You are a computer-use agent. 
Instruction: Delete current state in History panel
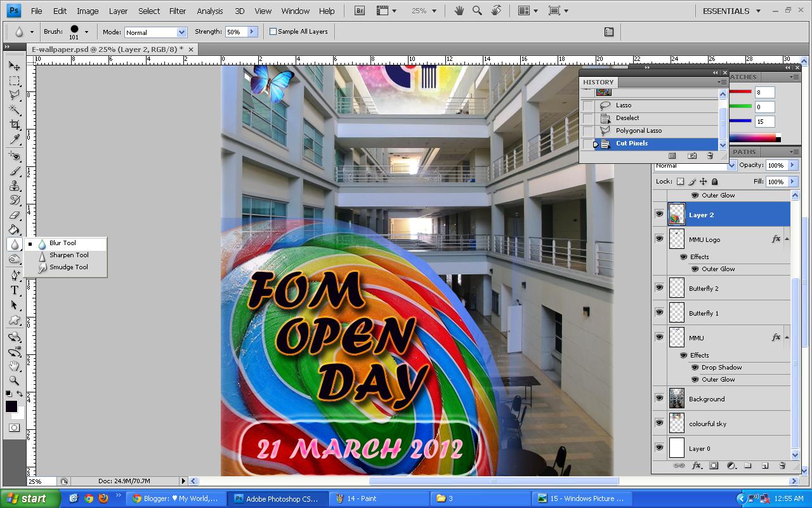710,156
